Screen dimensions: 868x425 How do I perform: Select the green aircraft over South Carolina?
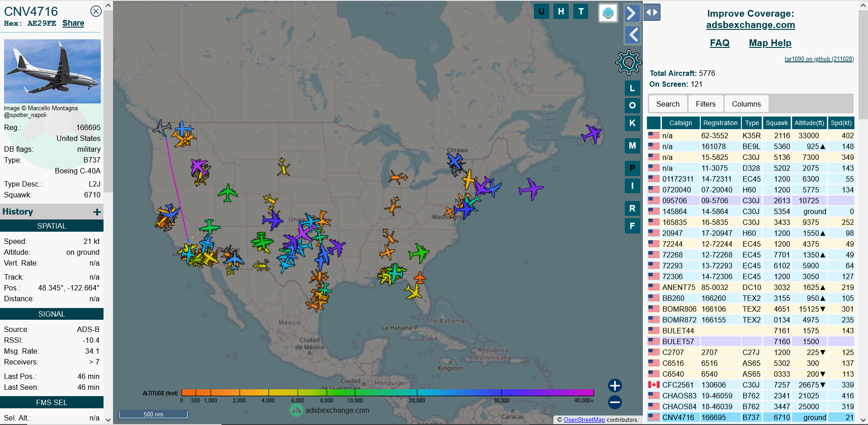pyautogui.click(x=419, y=253)
